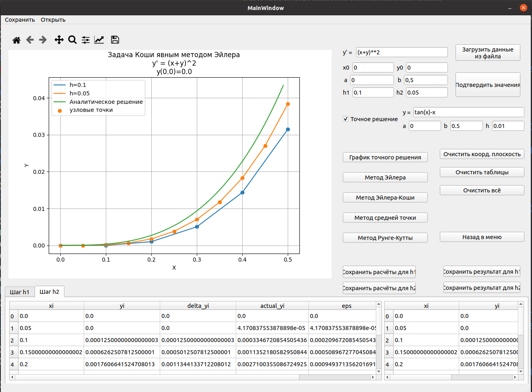Image resolution: width=532 pixels, height=392 pixels.
Task: Click Аналитическое решение legend entry
Action: 106,102
